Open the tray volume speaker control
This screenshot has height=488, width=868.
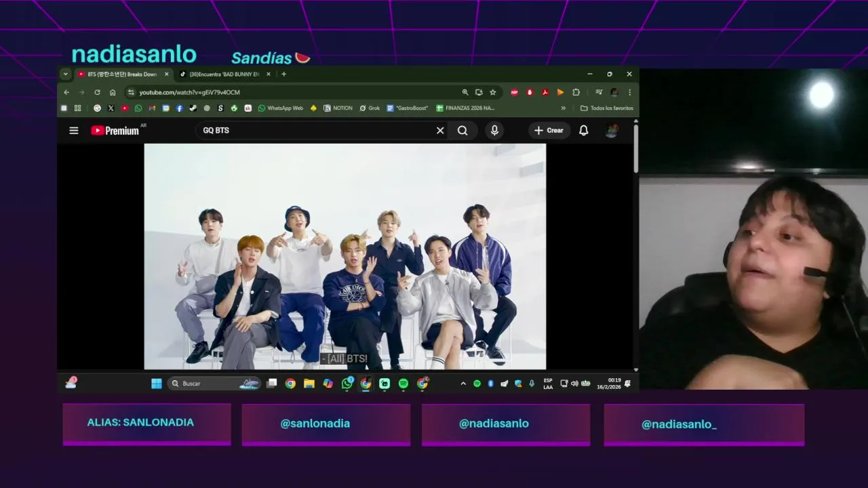(x=574, y=384)
